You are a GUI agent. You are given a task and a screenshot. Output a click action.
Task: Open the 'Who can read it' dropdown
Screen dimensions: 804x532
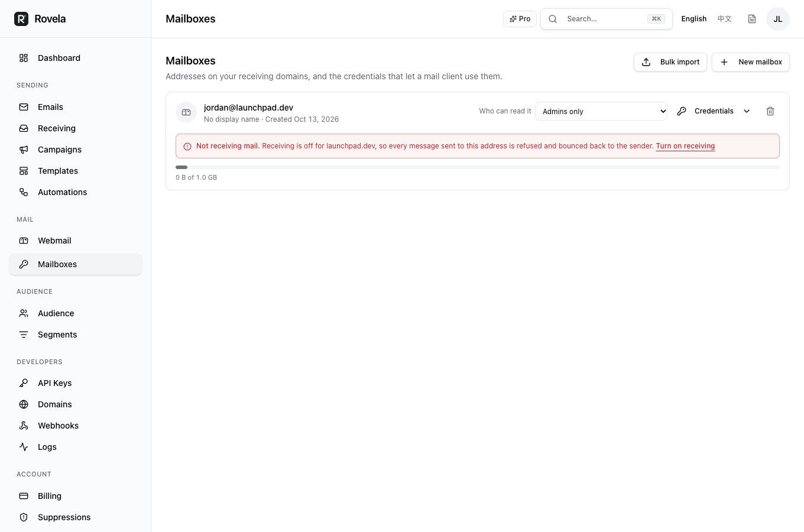[601, 111]
